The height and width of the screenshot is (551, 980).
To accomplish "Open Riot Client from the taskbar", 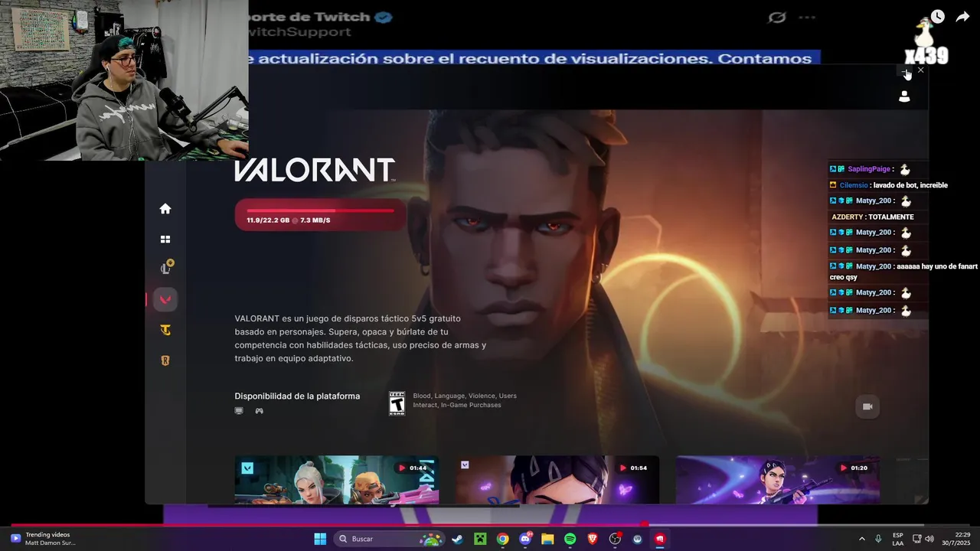I will tap(660, 539).
